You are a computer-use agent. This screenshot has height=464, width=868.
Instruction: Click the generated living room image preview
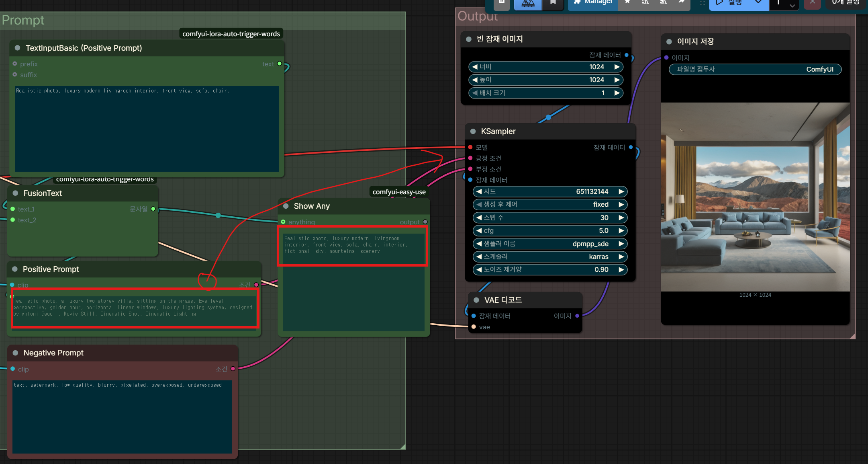[x=755, y=197]
